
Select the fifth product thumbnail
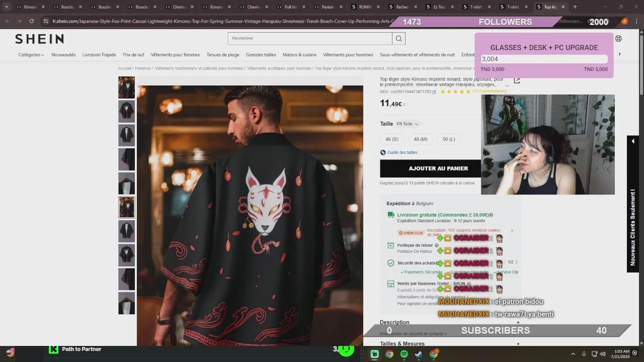tap(126, 184)
